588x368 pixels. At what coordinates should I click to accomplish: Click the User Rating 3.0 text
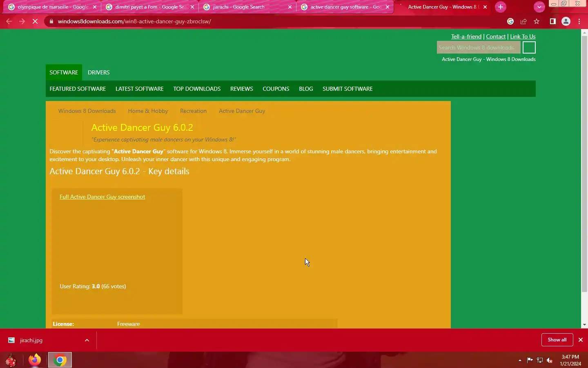pos(93,286)
